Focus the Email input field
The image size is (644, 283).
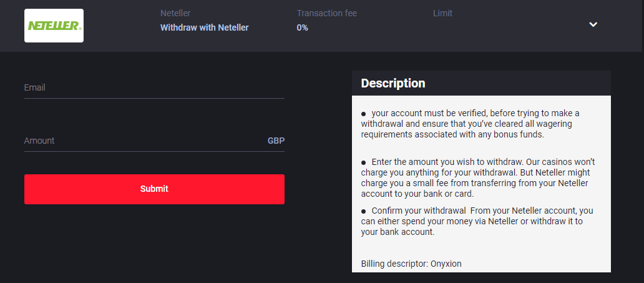coord(154,88)
